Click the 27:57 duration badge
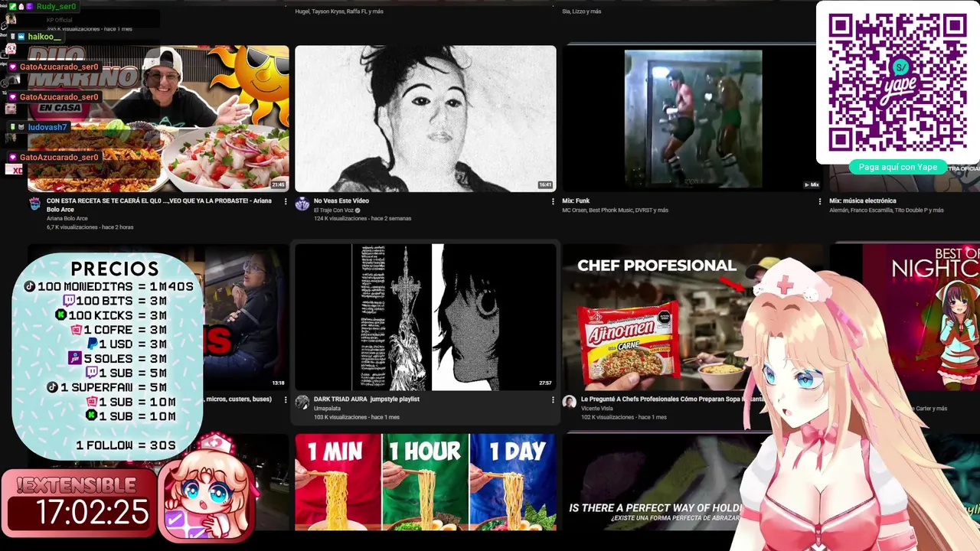The image size is (980, 551). 545,383
